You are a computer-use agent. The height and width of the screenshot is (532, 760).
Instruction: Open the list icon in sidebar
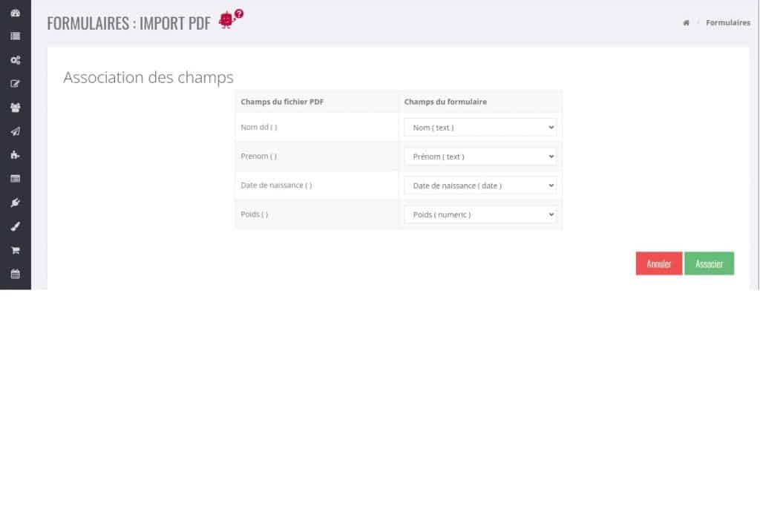coord(16,36)
